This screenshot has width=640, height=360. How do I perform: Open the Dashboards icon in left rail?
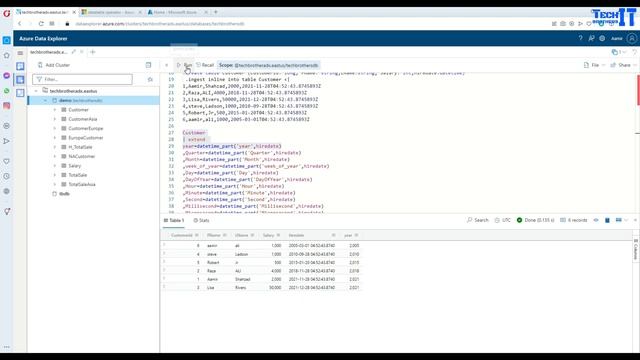[20, 93]
